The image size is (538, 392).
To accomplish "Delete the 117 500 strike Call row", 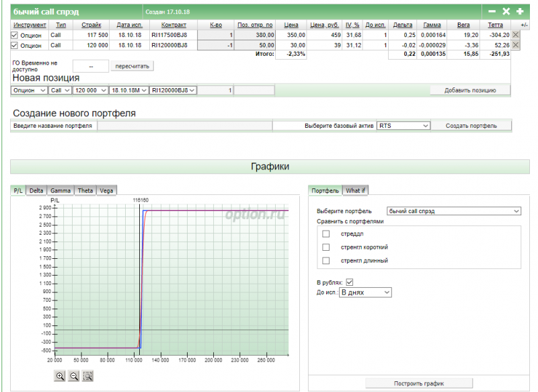I will pos(516,35).
